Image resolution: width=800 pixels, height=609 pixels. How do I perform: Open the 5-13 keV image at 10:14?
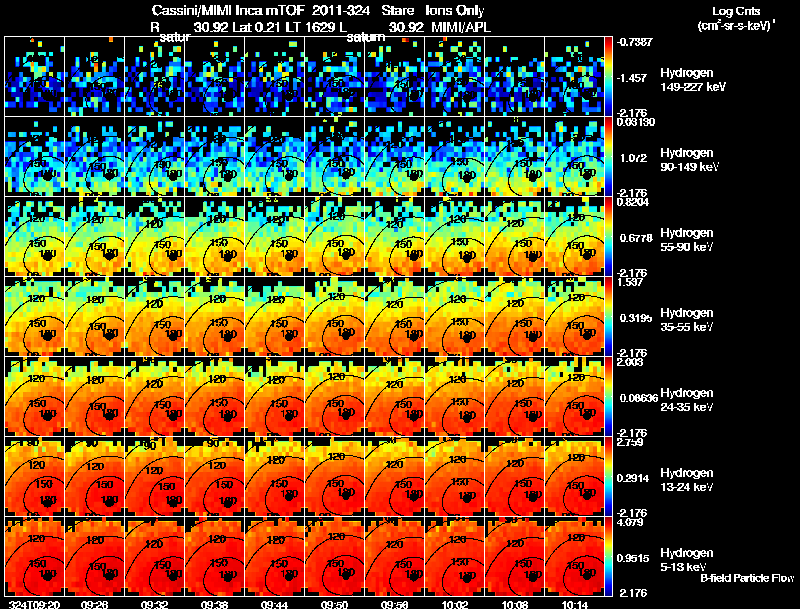[574, 557]
